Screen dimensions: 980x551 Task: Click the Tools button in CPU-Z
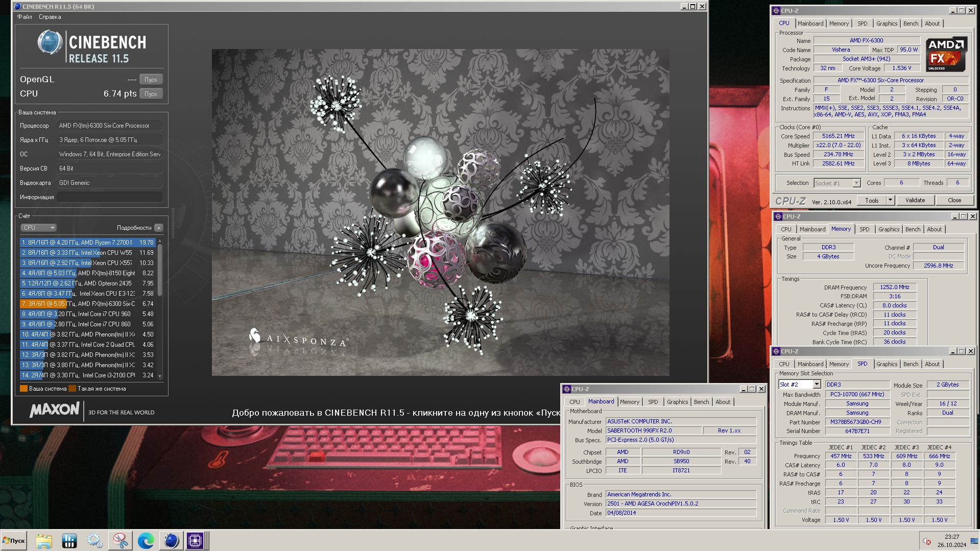coord(872,200)
